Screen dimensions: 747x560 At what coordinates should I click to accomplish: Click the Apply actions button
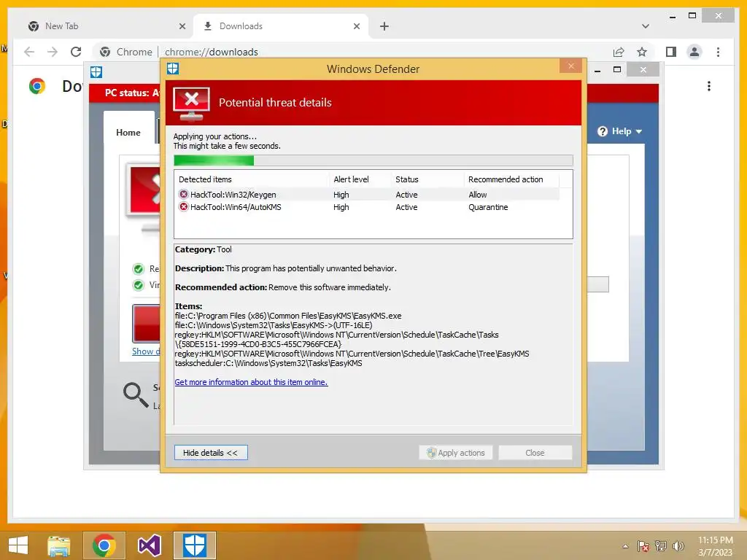click(456, 452)
